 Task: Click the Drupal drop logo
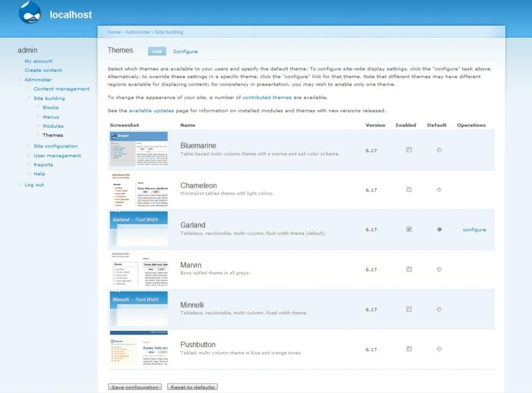(30, 12)
